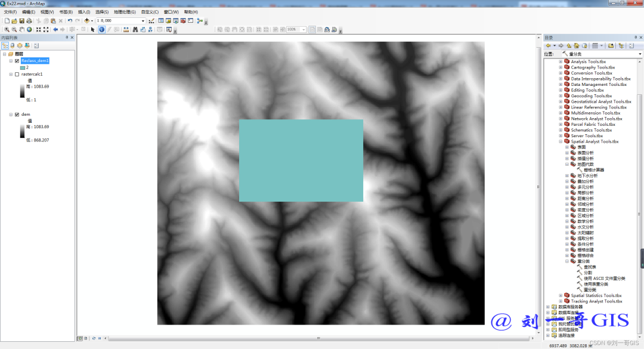Click the Print icon in toolbar
Screen dimensions: 644x349
tap(29, 20)
